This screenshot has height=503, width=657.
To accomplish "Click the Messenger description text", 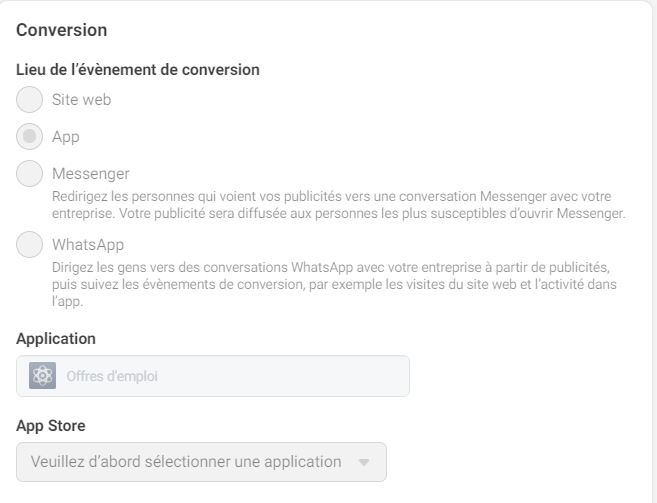I will (x=339, y=205).
